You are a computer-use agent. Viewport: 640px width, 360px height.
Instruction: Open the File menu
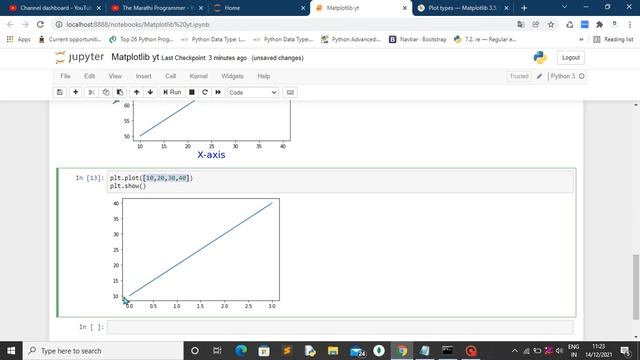tap(65, 76)
